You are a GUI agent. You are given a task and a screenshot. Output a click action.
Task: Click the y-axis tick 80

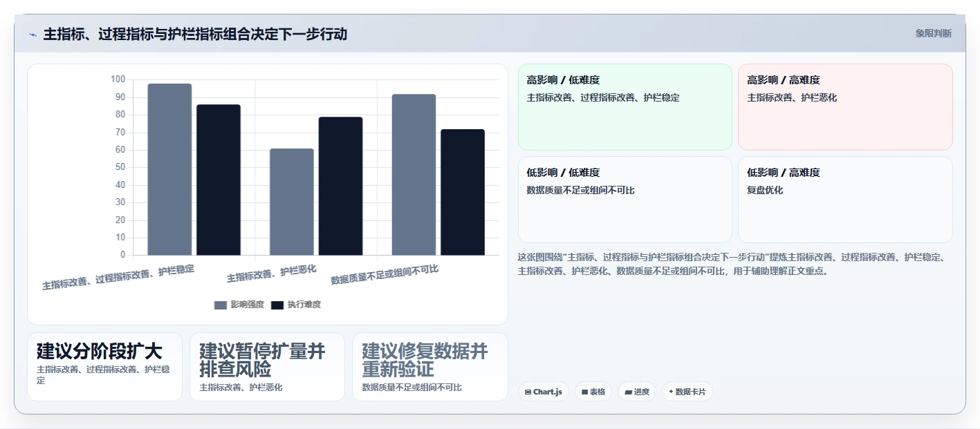pyautogui.click(x=120, y=115)
